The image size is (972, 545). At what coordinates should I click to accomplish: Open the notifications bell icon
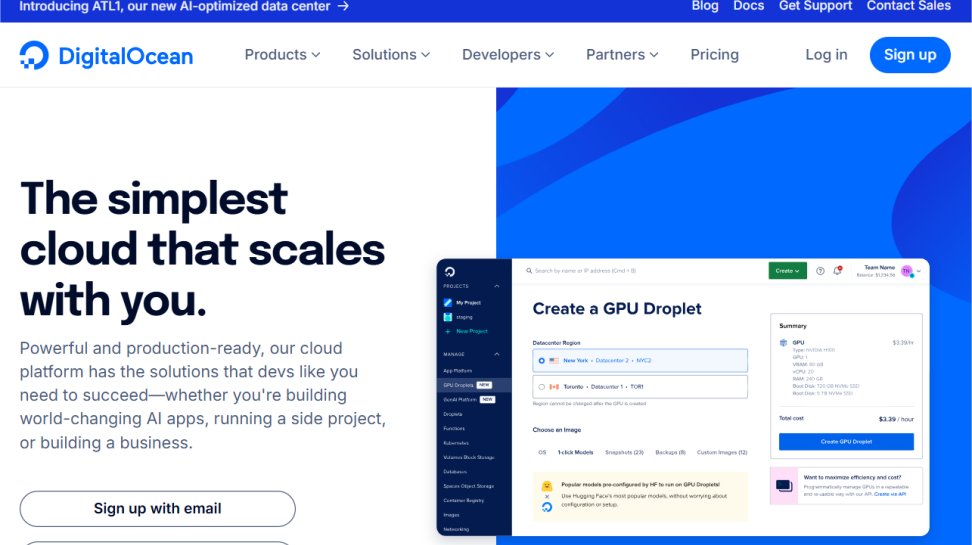click(837, 271)
